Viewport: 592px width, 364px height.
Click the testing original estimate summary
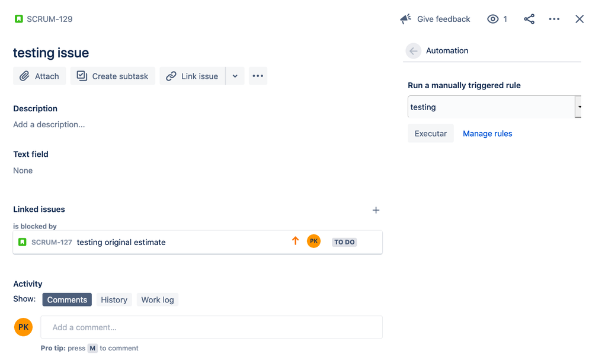[x=121, y=242]
